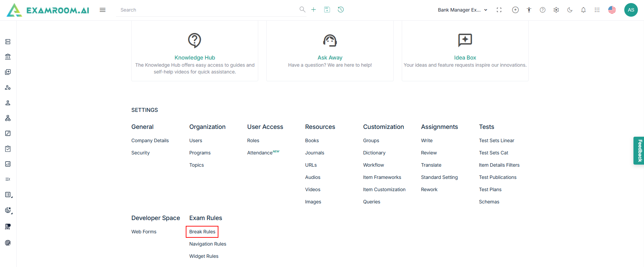Open the Knowledge Hub card

tap(195, 51)
